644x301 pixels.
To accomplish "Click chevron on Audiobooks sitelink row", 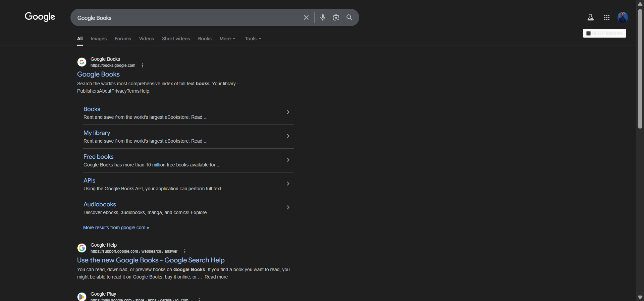I will click(x=288, y=207).
